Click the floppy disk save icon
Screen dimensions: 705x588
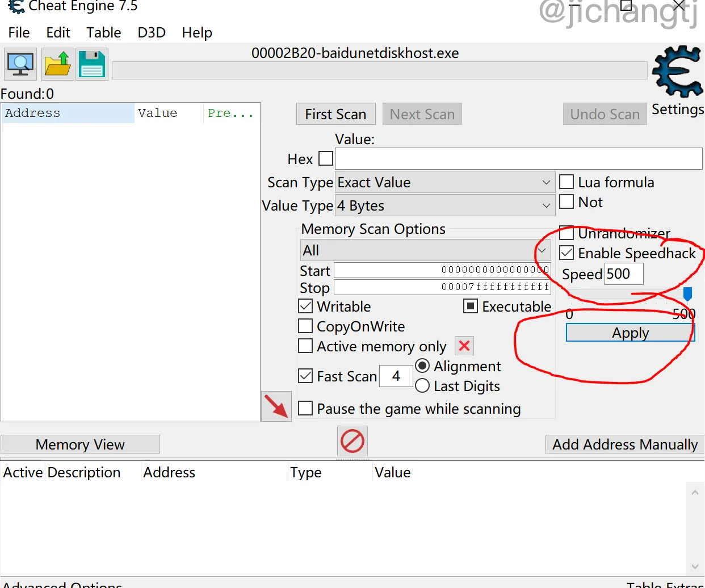92,64
